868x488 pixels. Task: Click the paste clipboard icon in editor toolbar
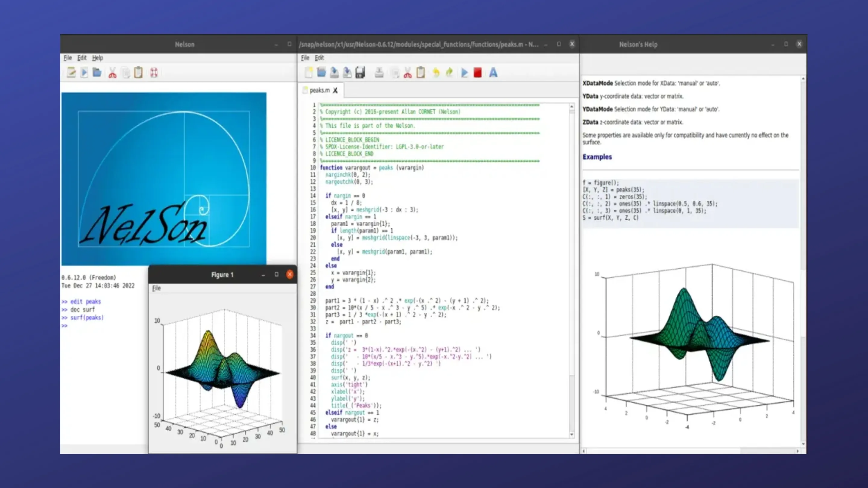point(420,72)
